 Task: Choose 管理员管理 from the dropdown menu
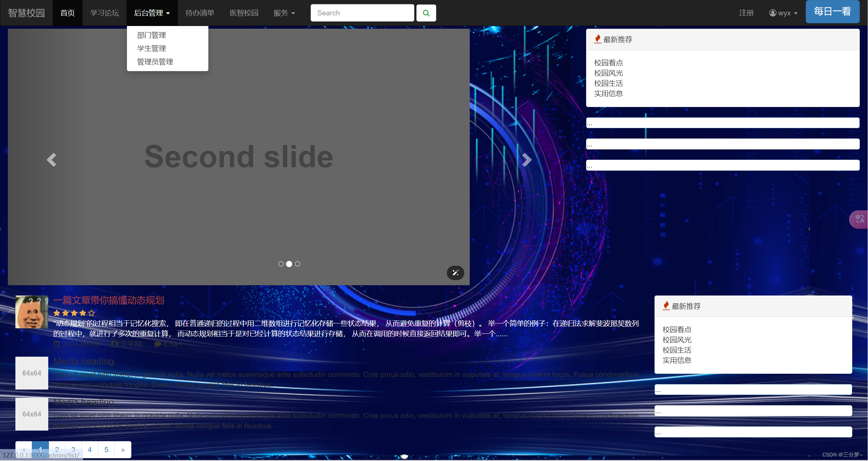point(155,62)
